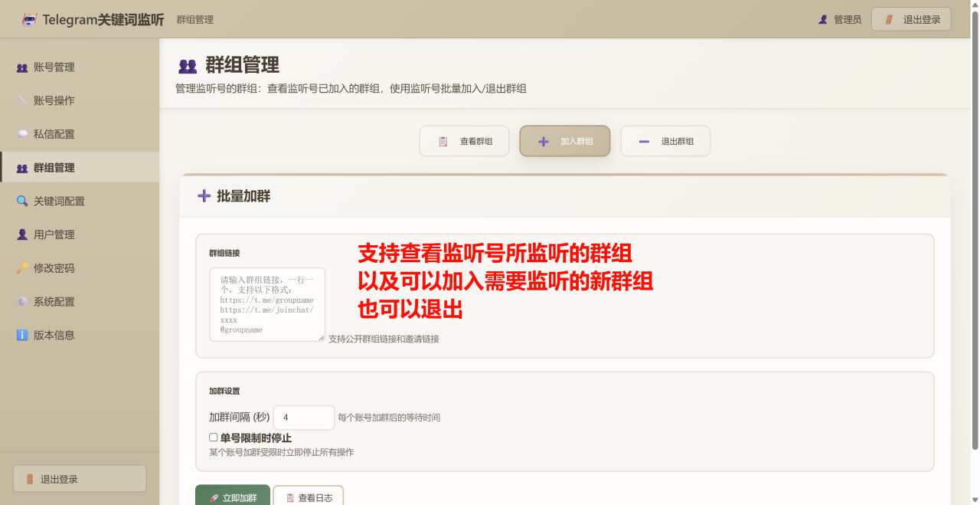Open 用户管理 in the sidebar

pyautogui.click(x=80, y=234)
